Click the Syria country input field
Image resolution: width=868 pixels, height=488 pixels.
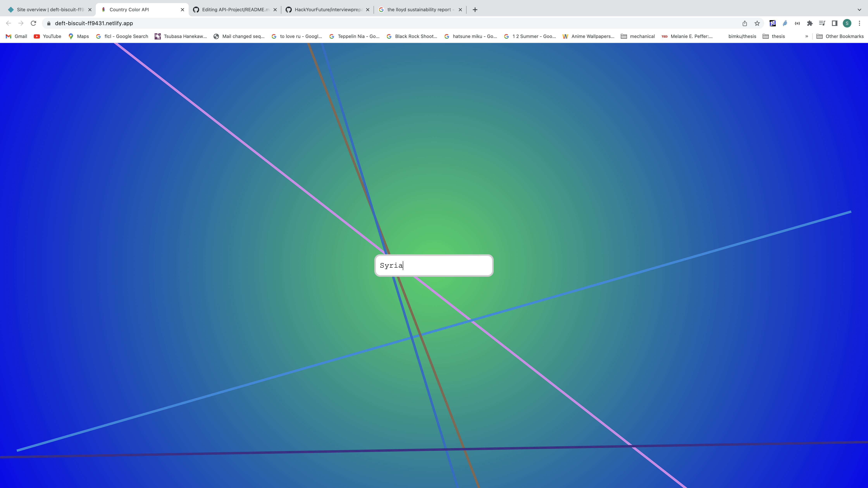pyautogui.click(x=434, y=265)
